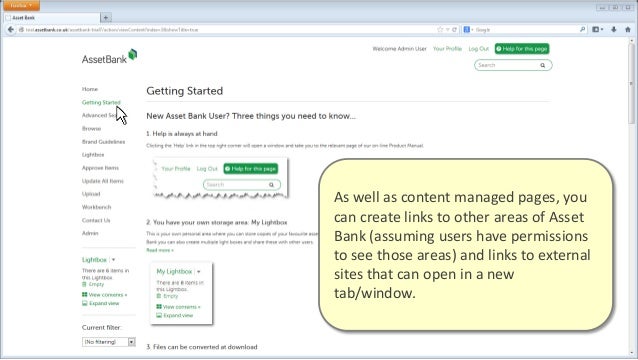Screen dimensions: 638x360
Task: Click the 'Getting Started' page heading
Action: click(x=185, y=91)
